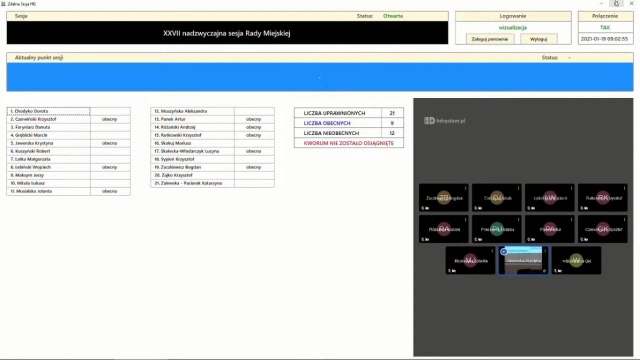
Task: Click the olive W avatar circle
Action: click(x=576, y=260)
